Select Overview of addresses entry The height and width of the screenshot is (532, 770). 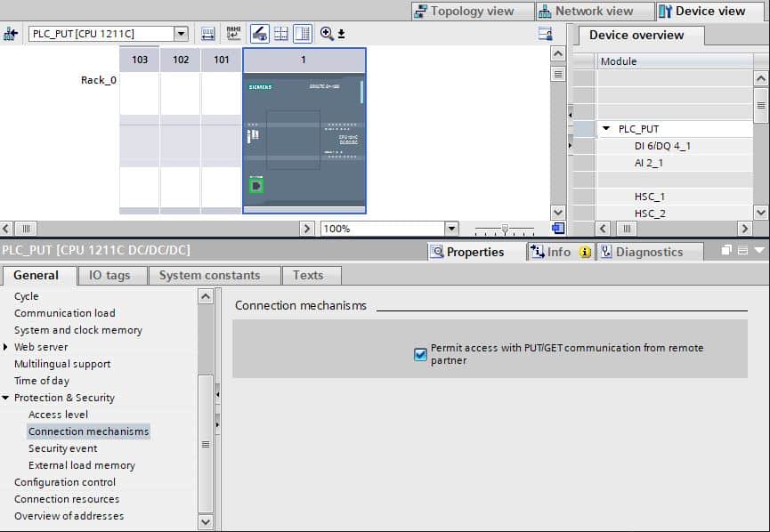coord(69,516)
